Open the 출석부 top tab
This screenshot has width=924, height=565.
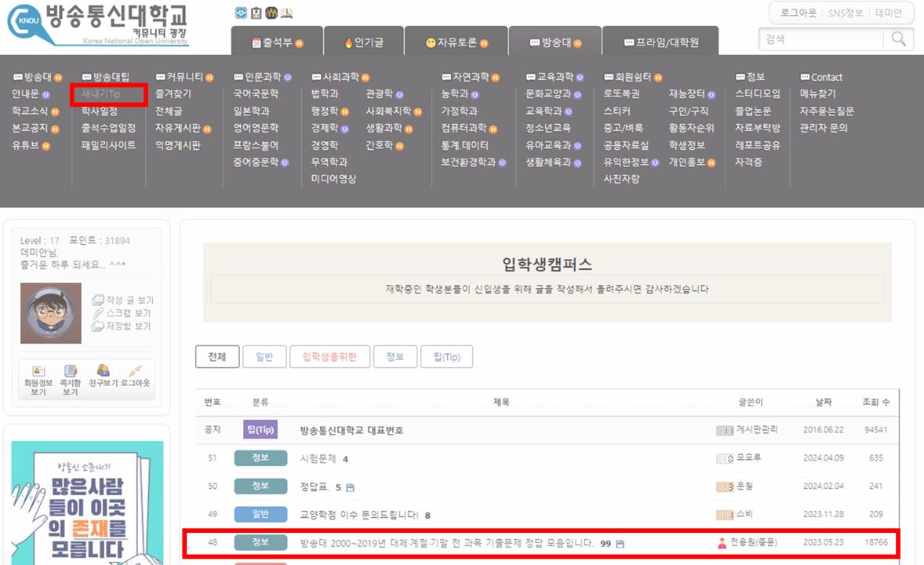pos(277,42)
